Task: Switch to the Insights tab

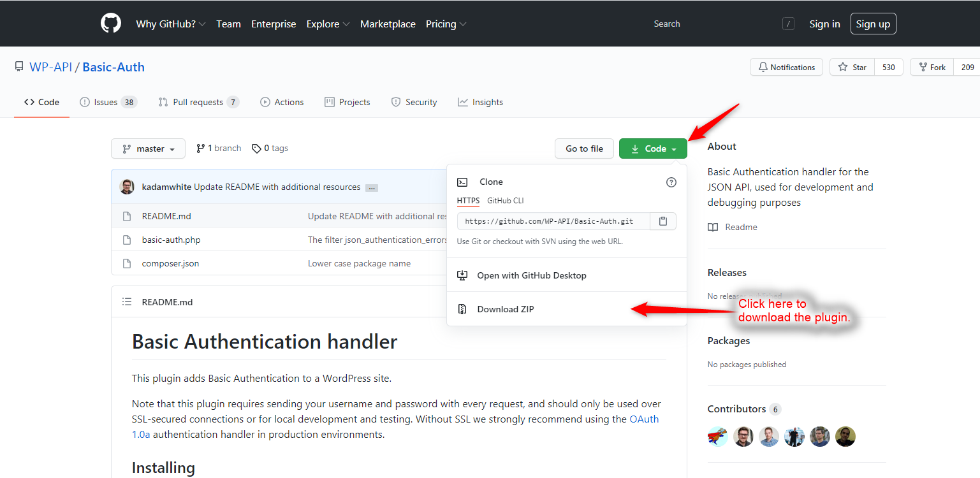Action: tap(480, 102)
